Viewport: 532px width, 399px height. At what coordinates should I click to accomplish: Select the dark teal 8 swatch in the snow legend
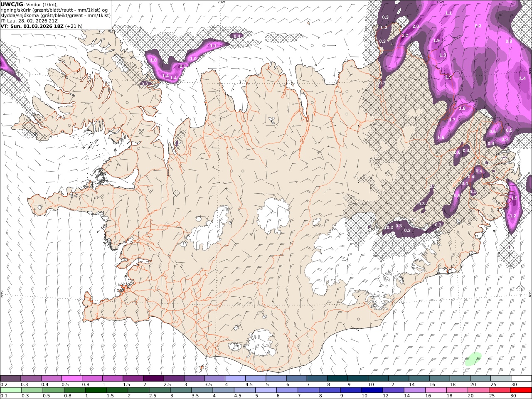(x=337, y=378)
